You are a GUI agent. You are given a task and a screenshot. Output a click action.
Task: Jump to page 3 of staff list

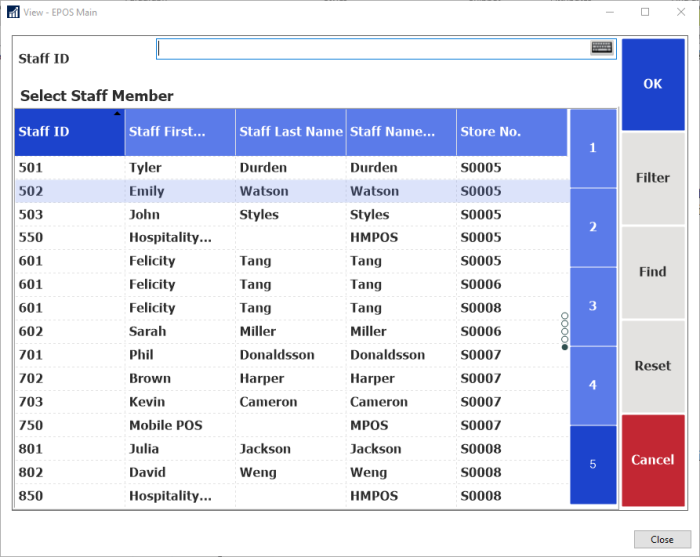[593, 306]
